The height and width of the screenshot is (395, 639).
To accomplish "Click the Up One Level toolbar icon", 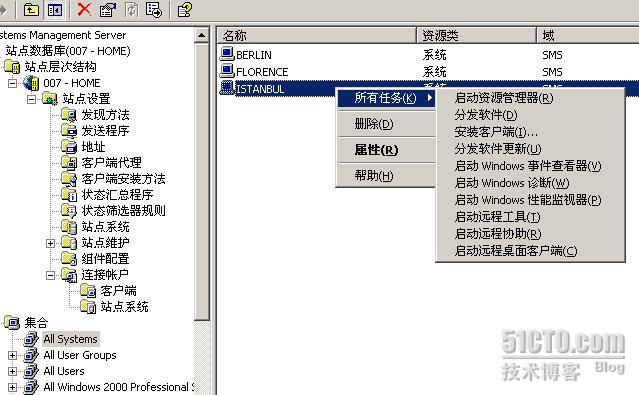I will (31, 9).
